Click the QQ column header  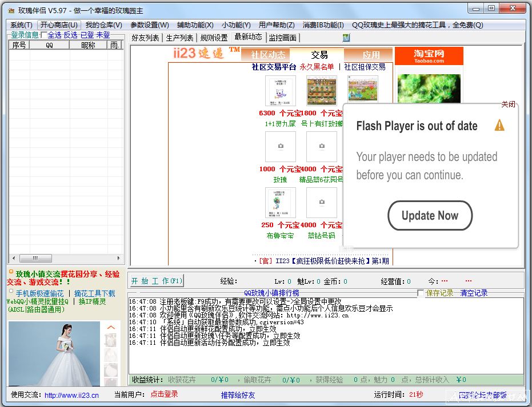tap(50, 45)
